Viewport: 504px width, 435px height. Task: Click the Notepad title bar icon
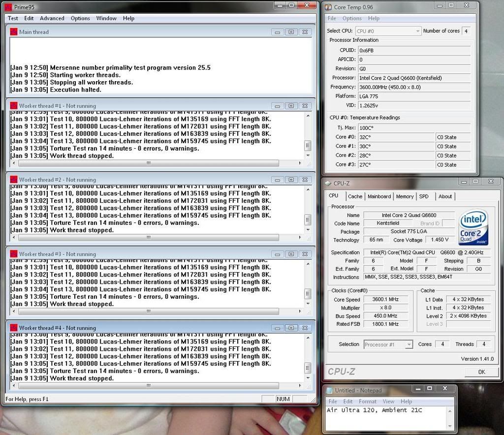tap(329, 390)
